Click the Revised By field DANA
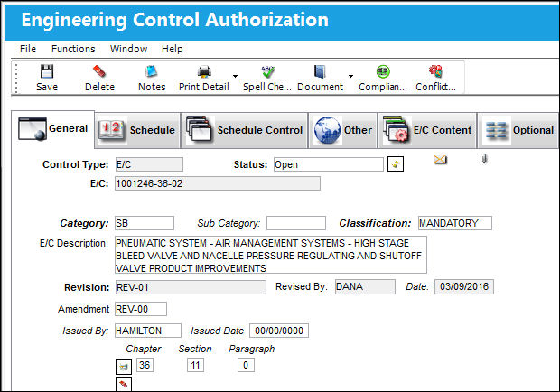The image size is (560, 392). tap(365, 286)
